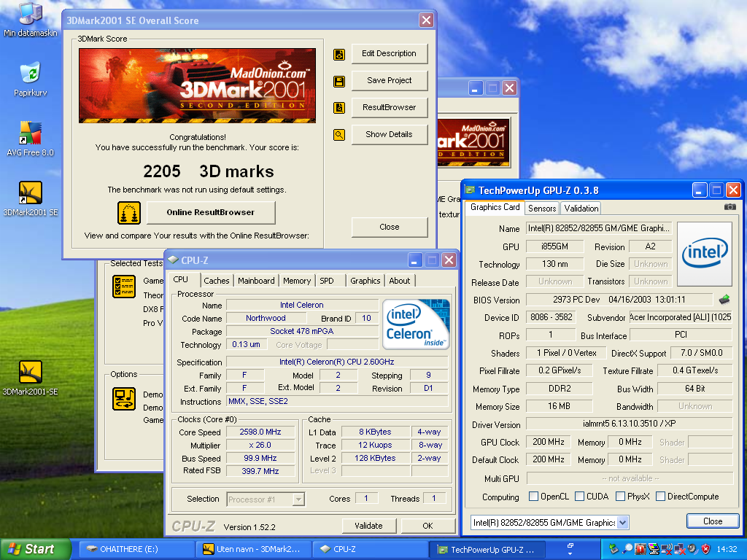The image size is (747, 560).
Task: Switch to the About tab in CPU-Z
Action: (400, 281)
